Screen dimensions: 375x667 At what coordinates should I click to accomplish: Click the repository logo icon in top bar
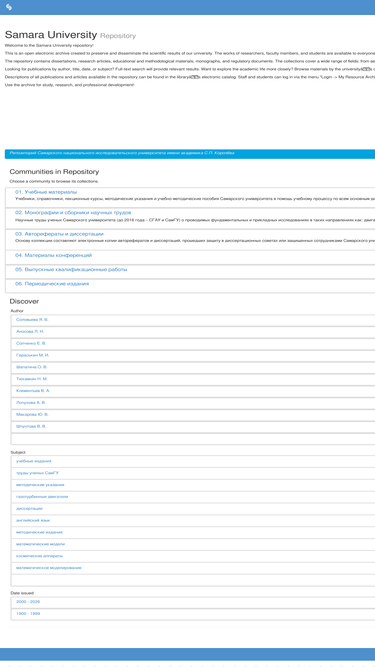click(x=9, y=7)
